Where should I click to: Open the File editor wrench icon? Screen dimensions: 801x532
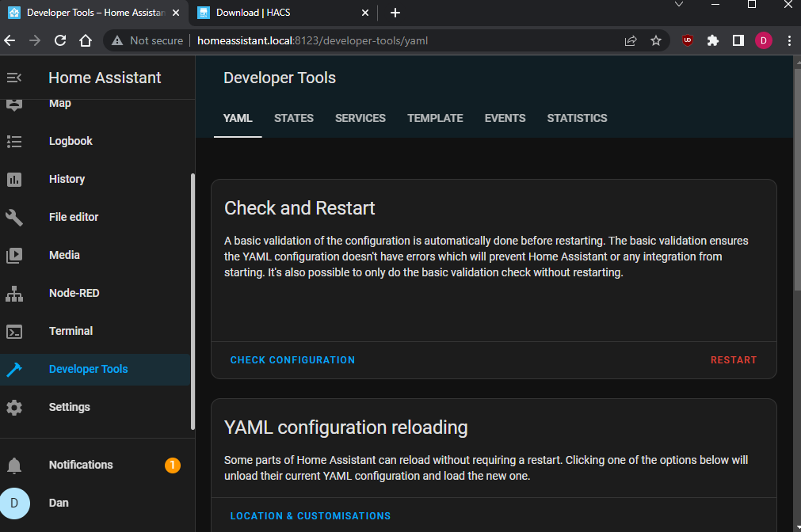(14, 218)
